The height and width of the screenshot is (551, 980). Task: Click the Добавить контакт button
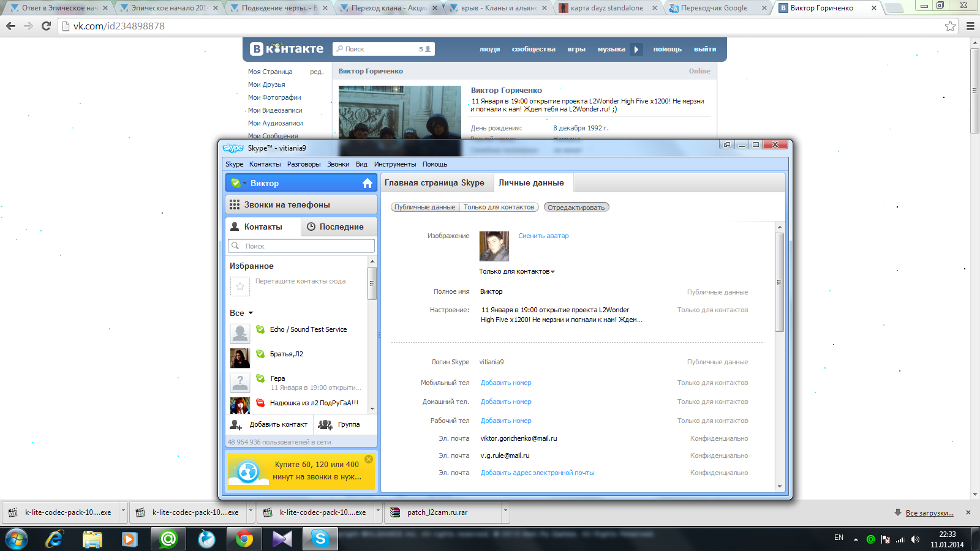tap(269, 424)
